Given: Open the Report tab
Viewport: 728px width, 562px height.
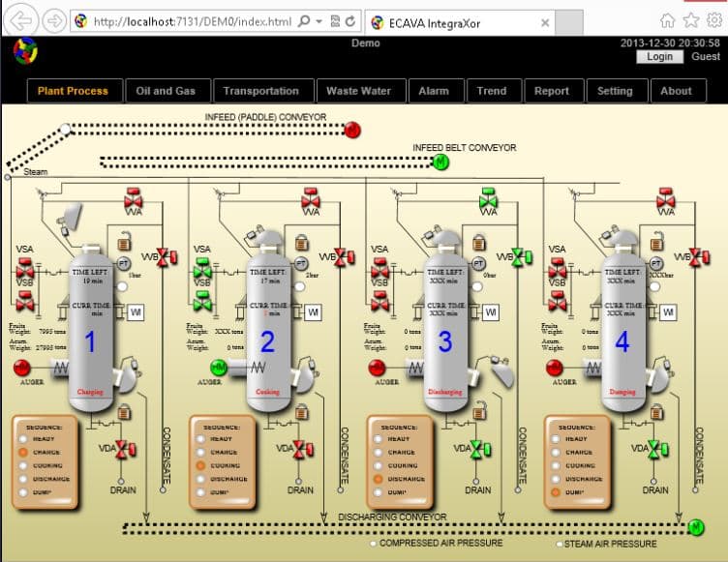Looking at the screenshot, I should click(554, 91).
